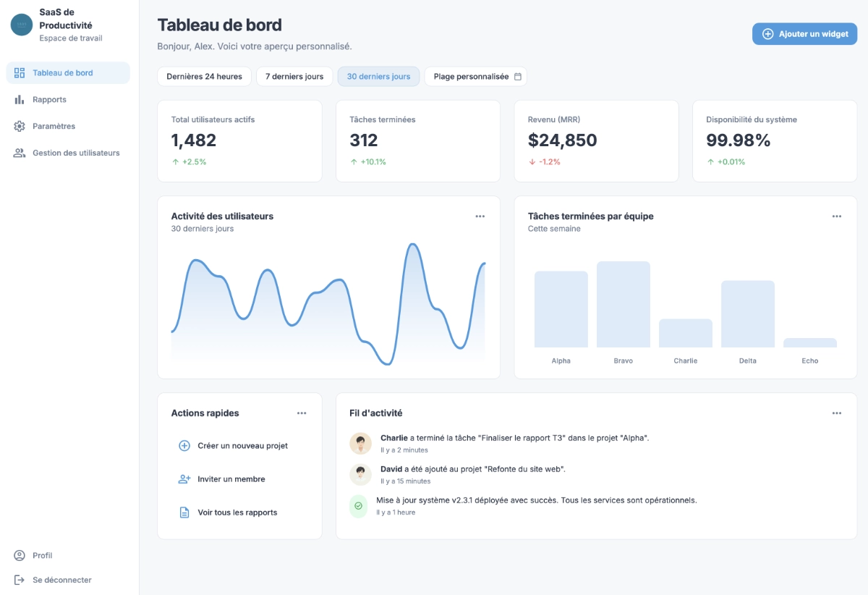Open Activité des utilisateurs options menu

pos(480,216)
